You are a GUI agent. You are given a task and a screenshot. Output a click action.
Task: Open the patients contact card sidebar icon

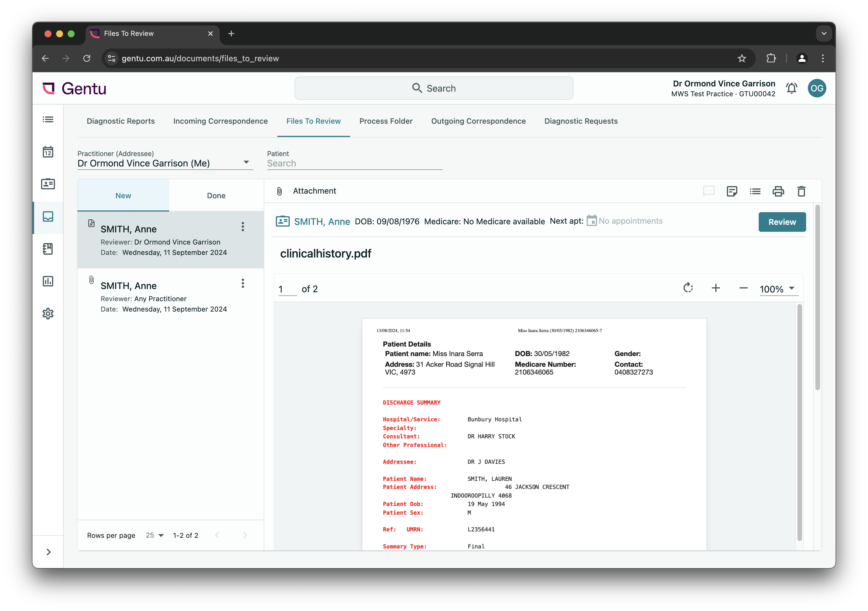(48, 184)
